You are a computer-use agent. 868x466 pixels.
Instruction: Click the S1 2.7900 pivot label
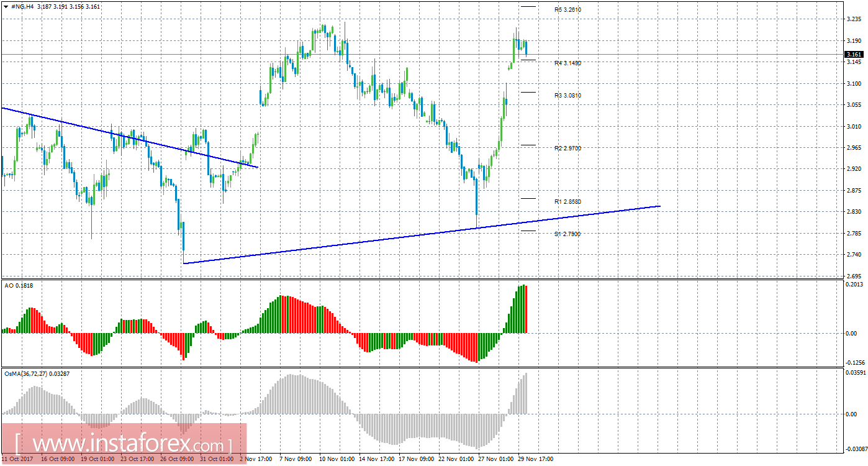point(567,234)
